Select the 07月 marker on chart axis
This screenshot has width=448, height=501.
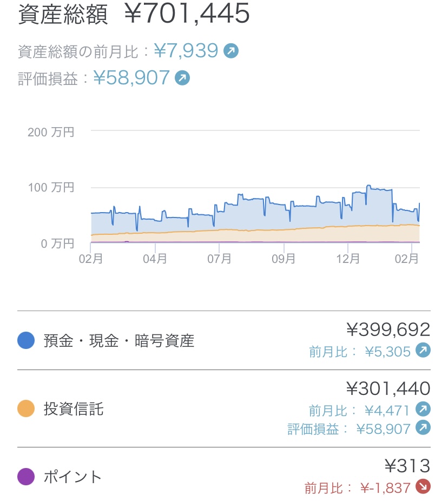point(219,259)
